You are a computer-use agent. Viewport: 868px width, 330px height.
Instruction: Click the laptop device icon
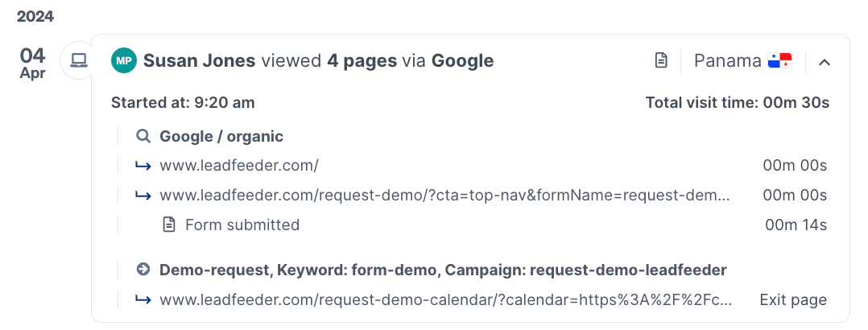click(79, 60)
